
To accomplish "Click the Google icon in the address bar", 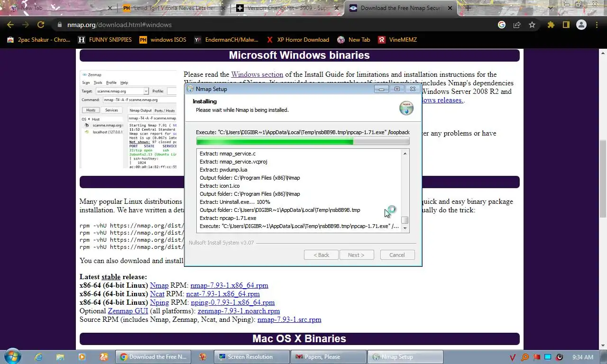I will point(502,25).
